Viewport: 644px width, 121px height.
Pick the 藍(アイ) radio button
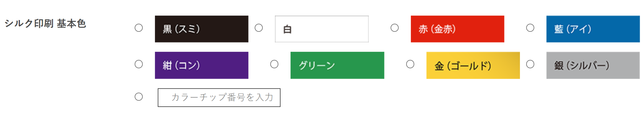530,28
